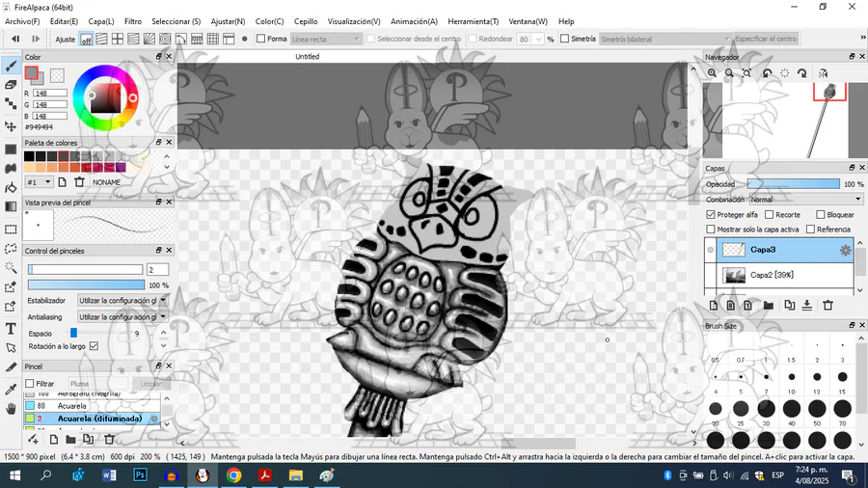Select the Lasso selection tool
Viewport: 868px width, 488px height.
(11, 249)
